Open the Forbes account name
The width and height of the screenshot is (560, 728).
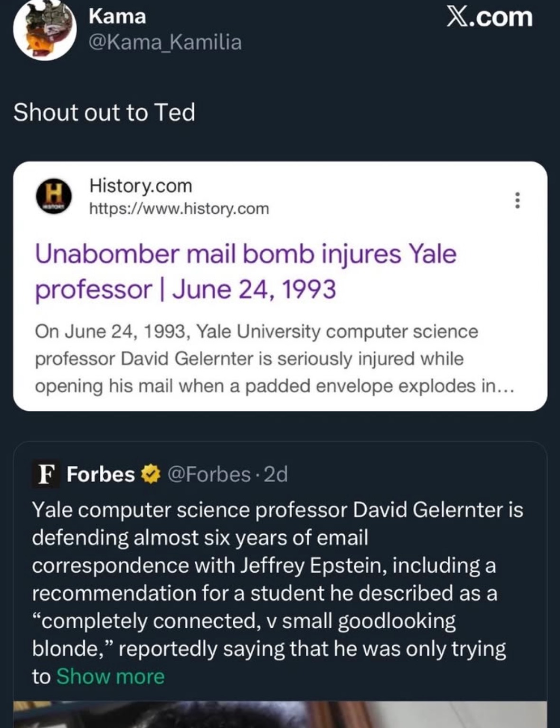tap(101, 474)
